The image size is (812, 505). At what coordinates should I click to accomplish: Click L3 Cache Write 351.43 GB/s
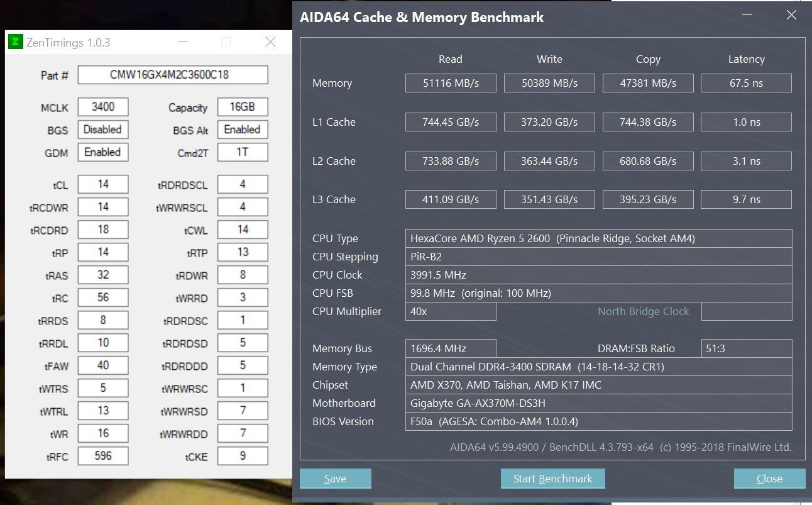(x=549, y=199)
